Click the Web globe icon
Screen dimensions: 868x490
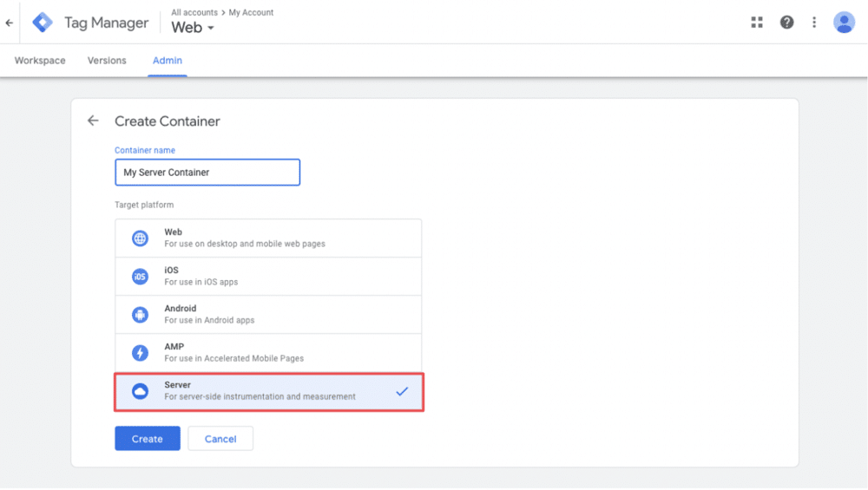(140, 238)
